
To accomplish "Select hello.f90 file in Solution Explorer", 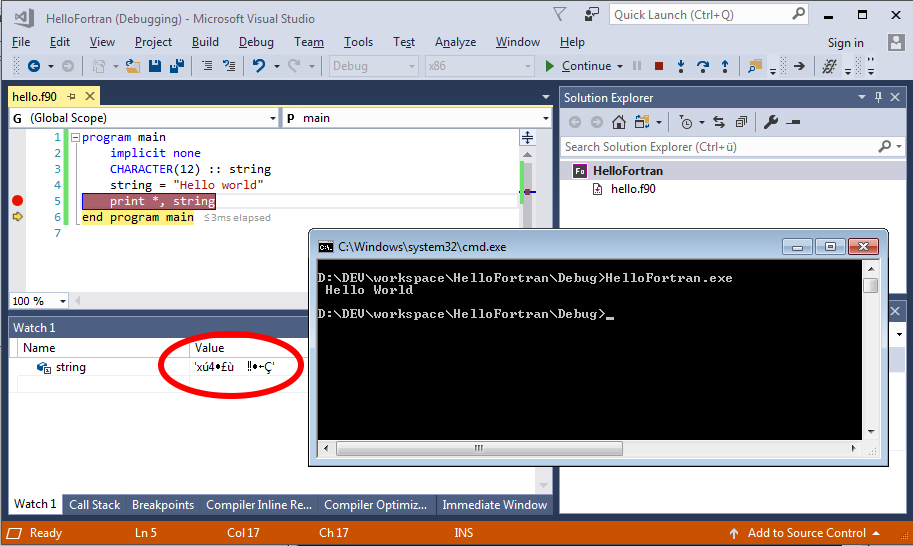I will pos(633,189).
